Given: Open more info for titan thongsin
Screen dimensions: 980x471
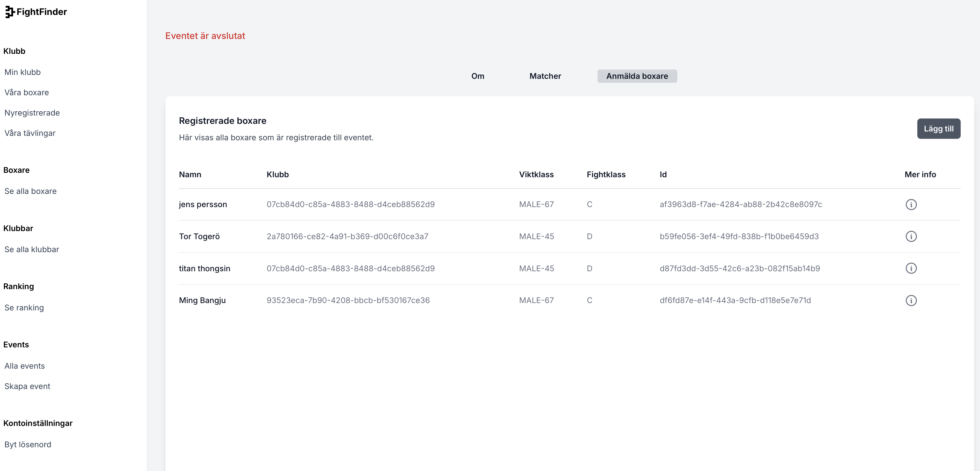Looking at the screenshot, I should pos(911,268).
